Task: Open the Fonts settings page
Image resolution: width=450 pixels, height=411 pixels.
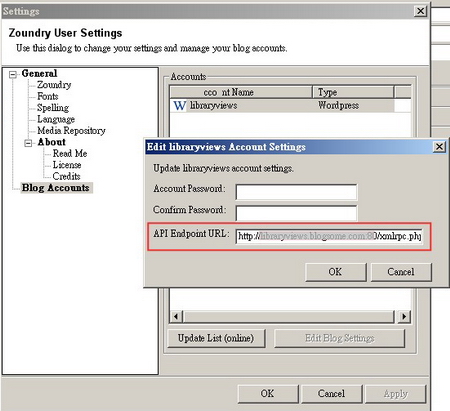Action: pos(48,96)
